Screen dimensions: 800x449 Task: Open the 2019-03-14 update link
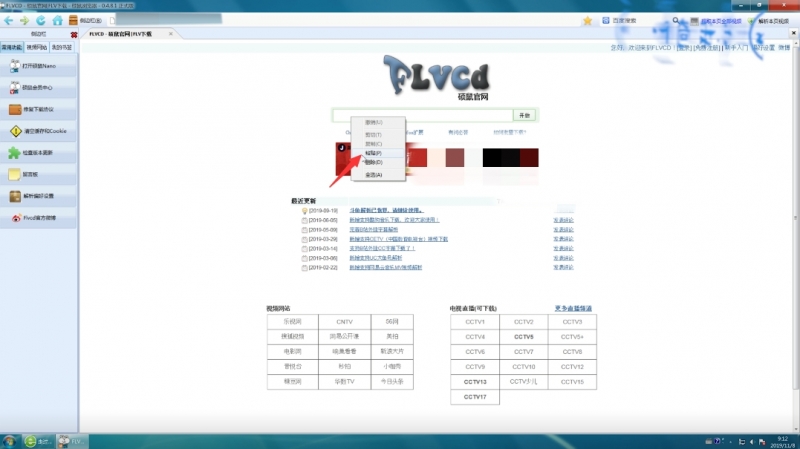pyautogui.click(x=382, y=248)
